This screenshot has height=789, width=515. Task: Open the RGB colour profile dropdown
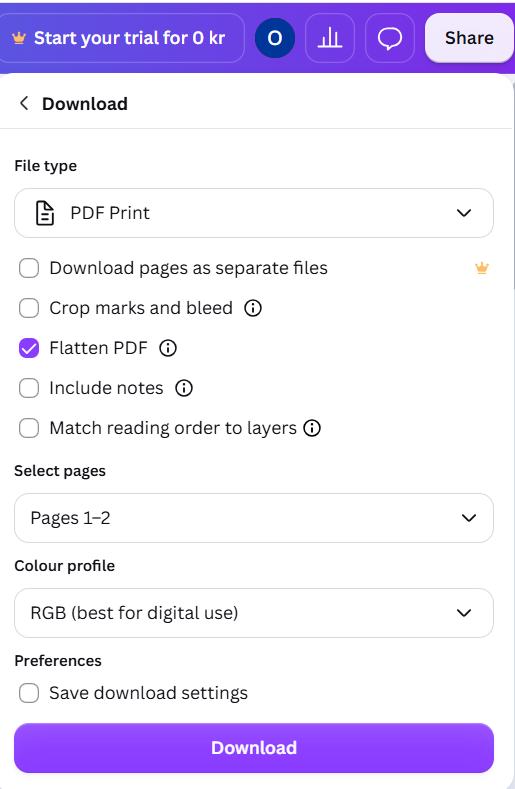254,613
